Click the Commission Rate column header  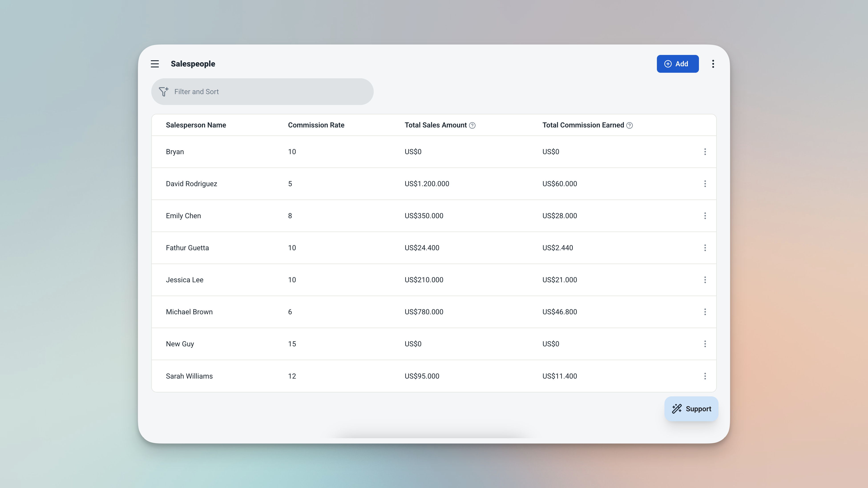[316, 125]
